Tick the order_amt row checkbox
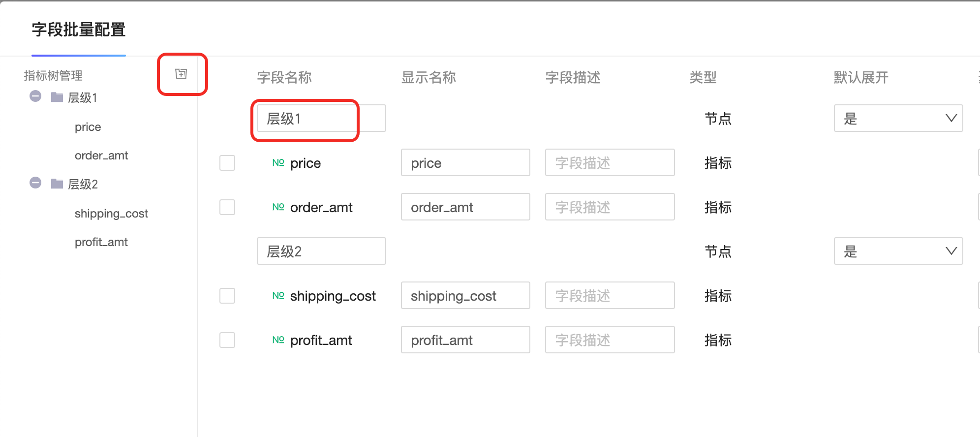 pos(227,207)
